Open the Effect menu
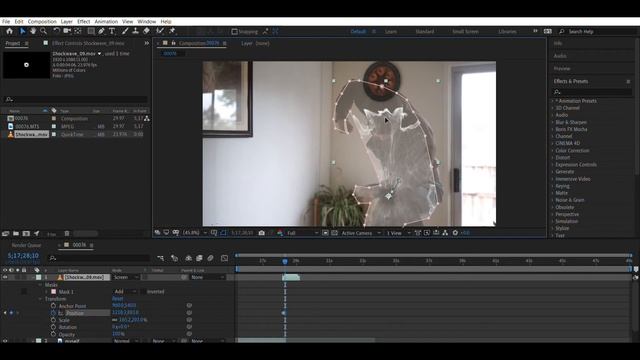 pos(83,22)
